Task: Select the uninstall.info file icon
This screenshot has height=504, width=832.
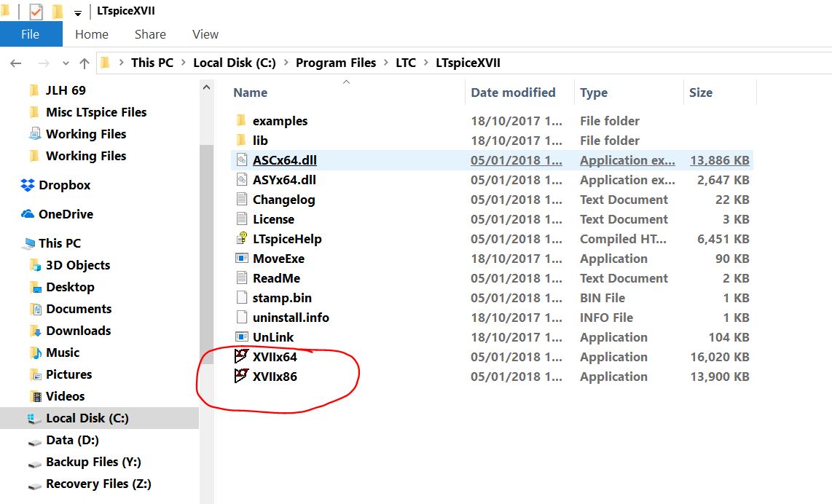Action: [241, 317]
